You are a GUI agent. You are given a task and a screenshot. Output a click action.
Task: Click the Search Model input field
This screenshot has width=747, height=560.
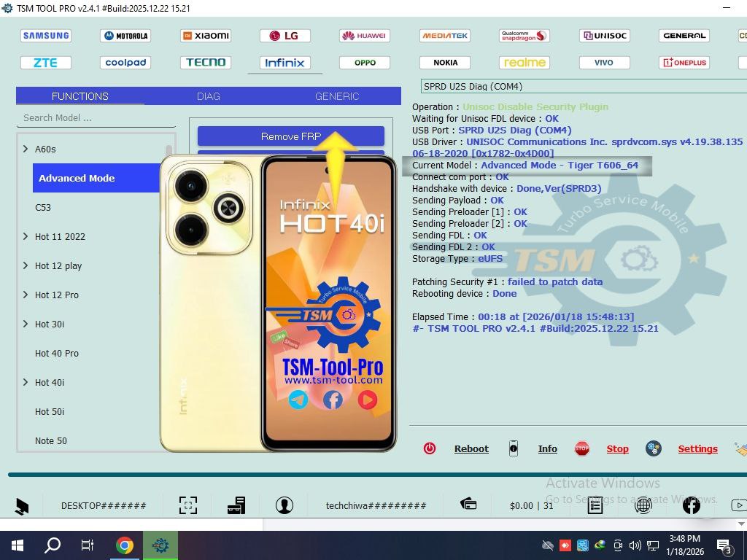[x=96, y=118]
